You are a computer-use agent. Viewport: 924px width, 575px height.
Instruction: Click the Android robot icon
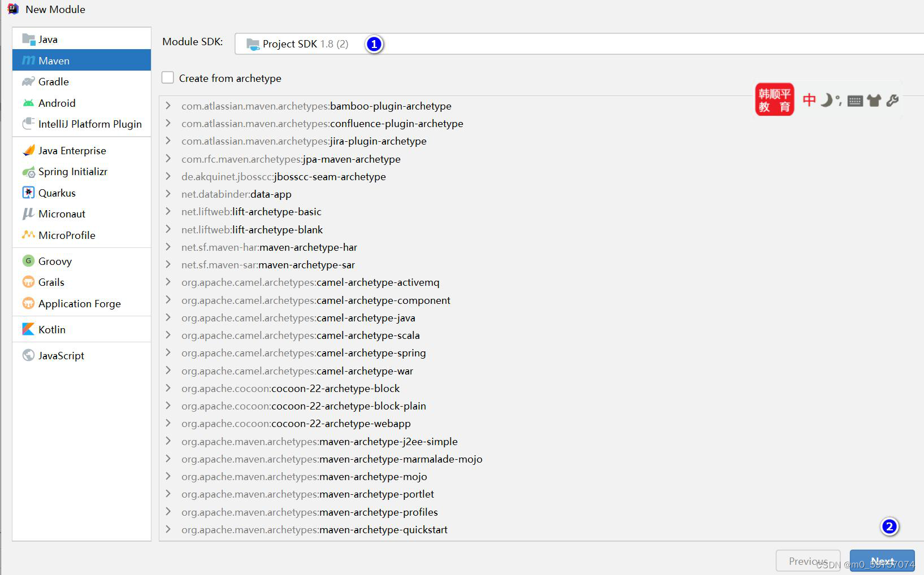[28, 103]
